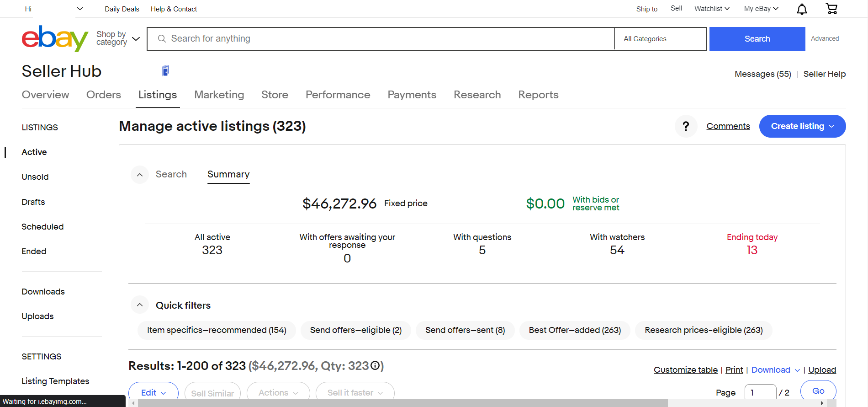Open Listing Templates settings
This screenshot has height=407, width=868.
pos(55,381)
